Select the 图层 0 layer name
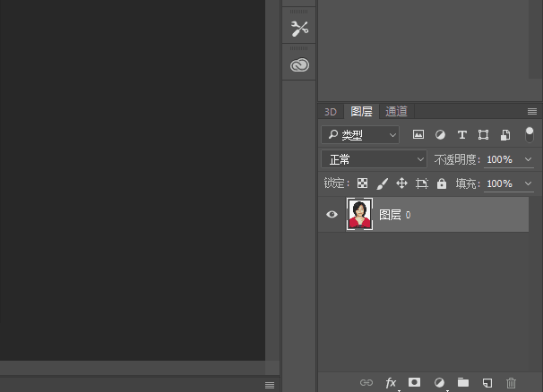The width and height of the screenshot is (543, 392). [x=395, y=215]
